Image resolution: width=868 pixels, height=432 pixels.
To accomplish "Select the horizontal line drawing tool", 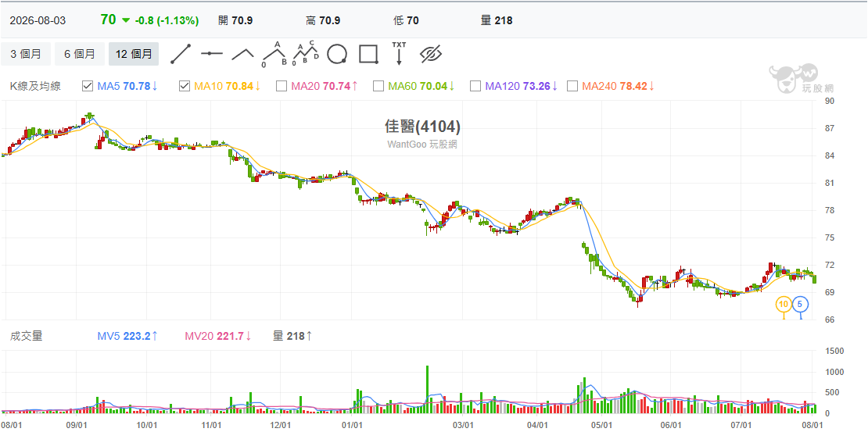I will [x=211, y=54].
